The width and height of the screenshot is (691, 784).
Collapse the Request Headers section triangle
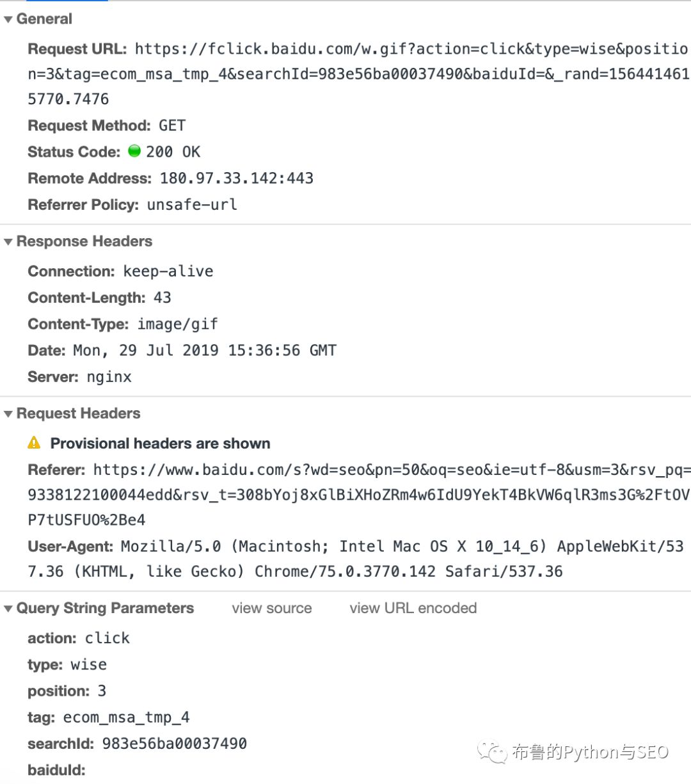tap(8, 414)
